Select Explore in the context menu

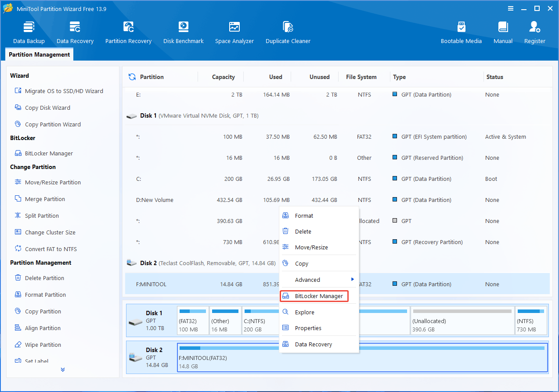coord(319,312)
